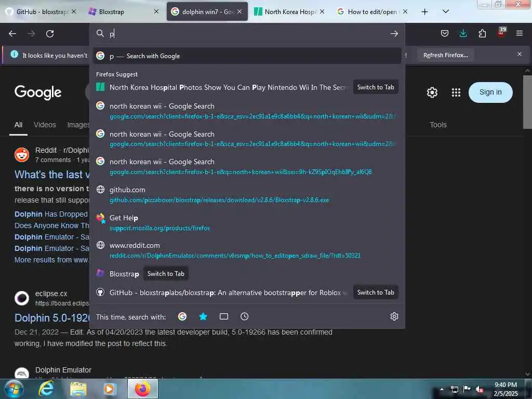Select the All search results tab
Image resolution: width=532 pixels, height=399 pixels.
click(18, 125)
